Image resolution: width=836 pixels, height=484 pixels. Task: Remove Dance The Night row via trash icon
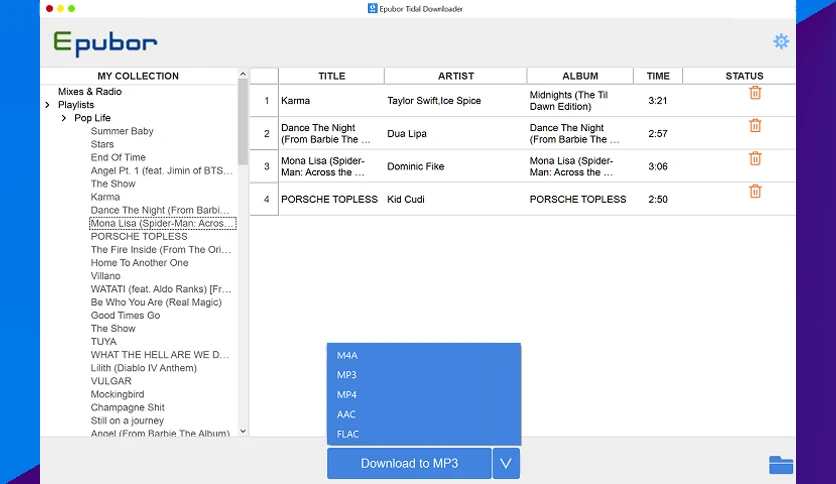tap(755, 126)
